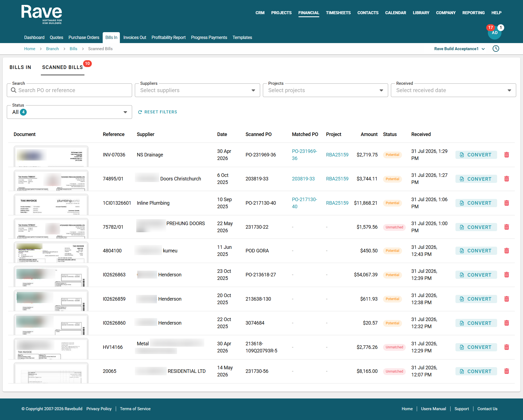Screen dimensions: 523x420
Task: Open the Purchase Orders tab
Action: point(84,38)
